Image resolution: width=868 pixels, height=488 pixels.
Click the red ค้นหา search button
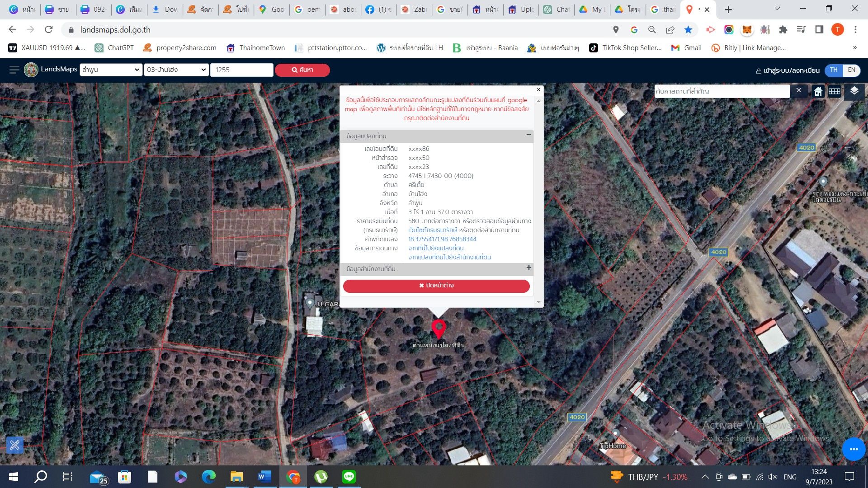(x=302, y=70)
